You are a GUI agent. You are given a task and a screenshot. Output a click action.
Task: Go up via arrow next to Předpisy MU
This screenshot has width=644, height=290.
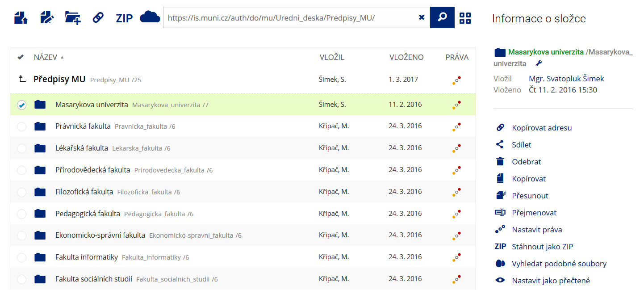tap(22, 79)
